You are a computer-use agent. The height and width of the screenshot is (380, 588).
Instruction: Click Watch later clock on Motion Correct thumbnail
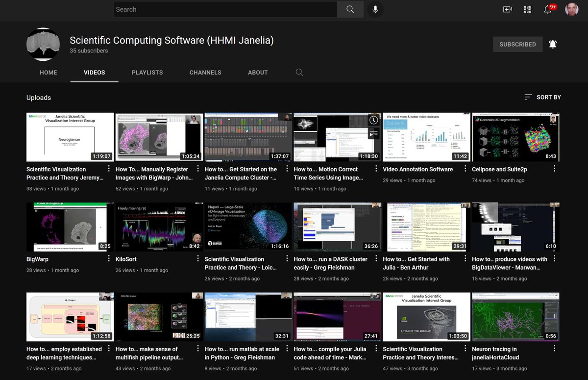click(x=373, y=120)
